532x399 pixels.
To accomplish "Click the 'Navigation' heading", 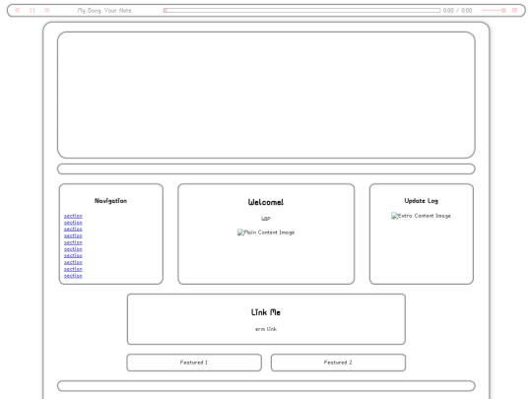I will [110, 201].
